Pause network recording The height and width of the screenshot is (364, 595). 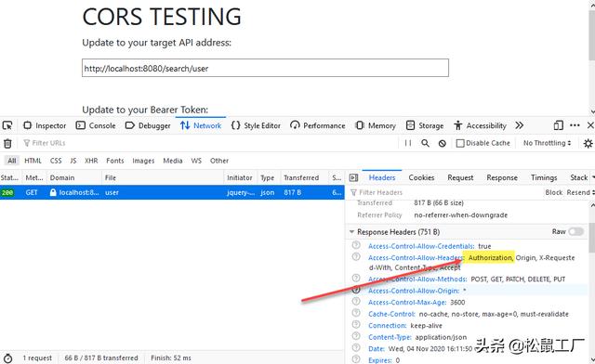pos(408,143)
